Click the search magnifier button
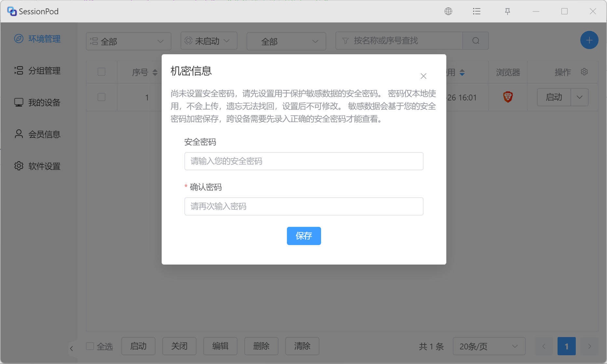 pos(476,41)
